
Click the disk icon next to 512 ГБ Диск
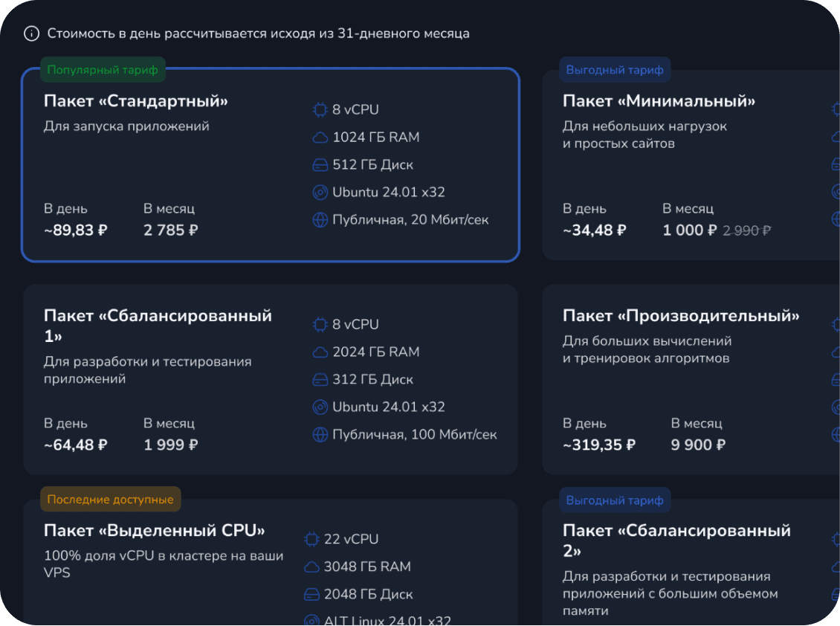click(319, 164)
